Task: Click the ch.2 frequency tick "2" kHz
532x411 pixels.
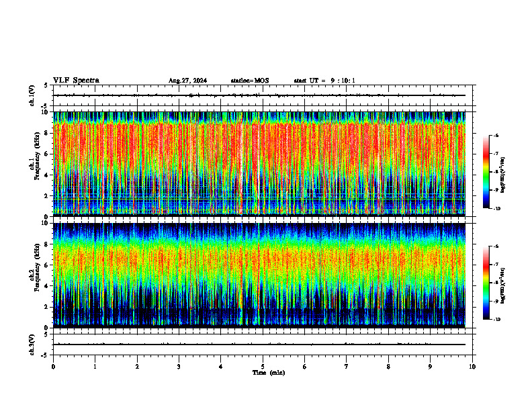Action: pos(47,307)
